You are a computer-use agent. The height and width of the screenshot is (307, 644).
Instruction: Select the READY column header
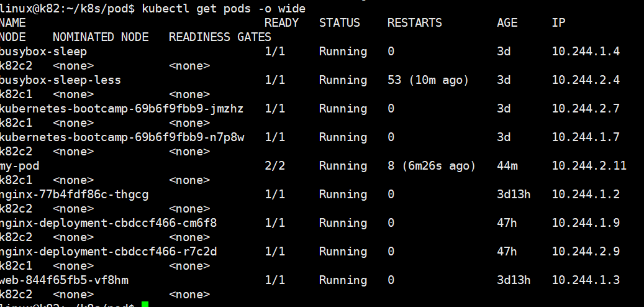tap(281, 22)
